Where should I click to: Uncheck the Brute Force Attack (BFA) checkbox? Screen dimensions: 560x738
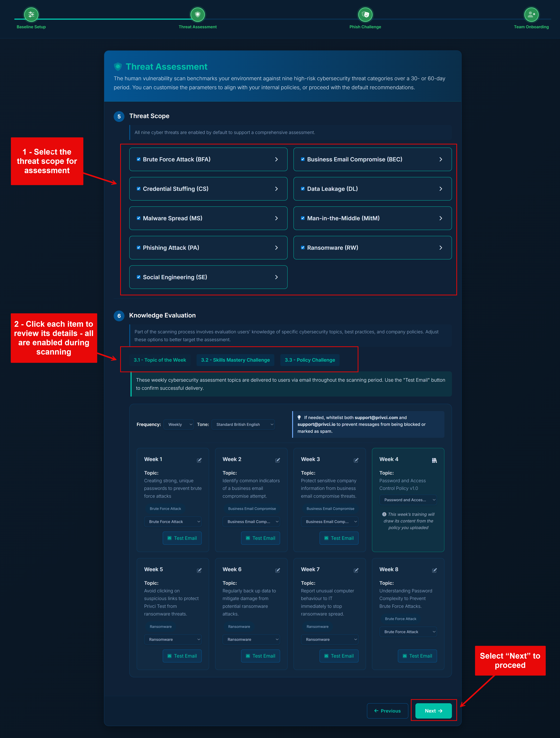pyautogui.click(x=139, y=159)
